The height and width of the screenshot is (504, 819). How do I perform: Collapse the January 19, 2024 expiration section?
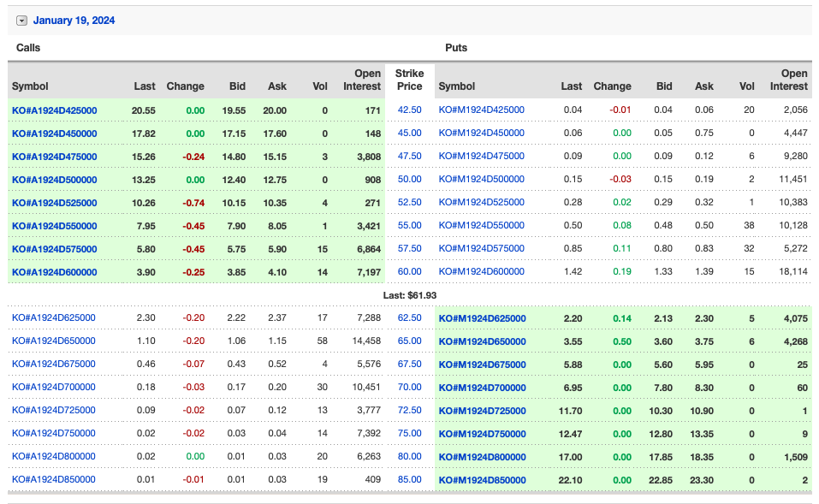coord(22,21)
